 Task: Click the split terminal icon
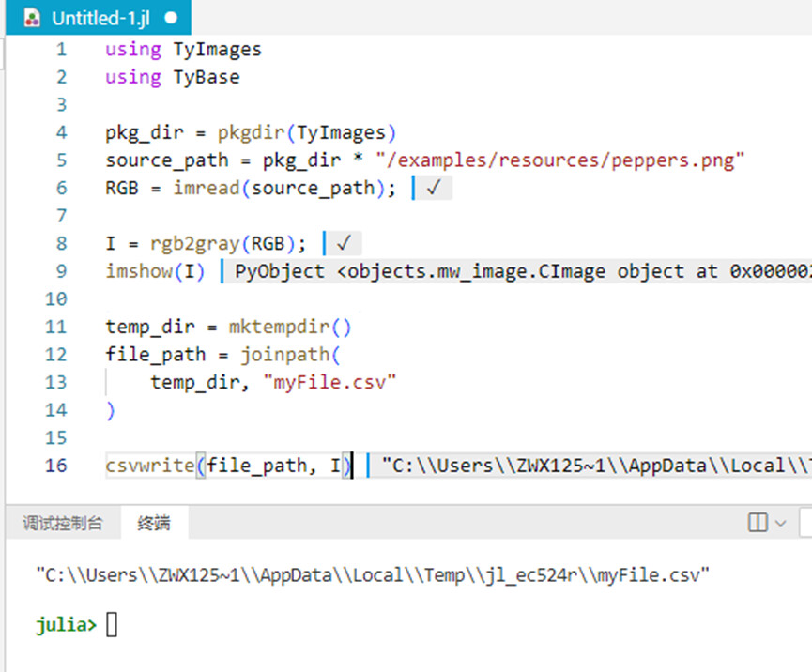pos(758,523)
